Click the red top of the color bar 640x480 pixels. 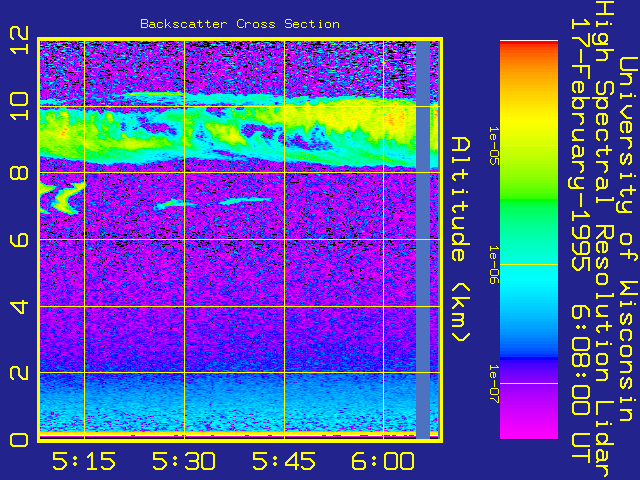[529, 46]
